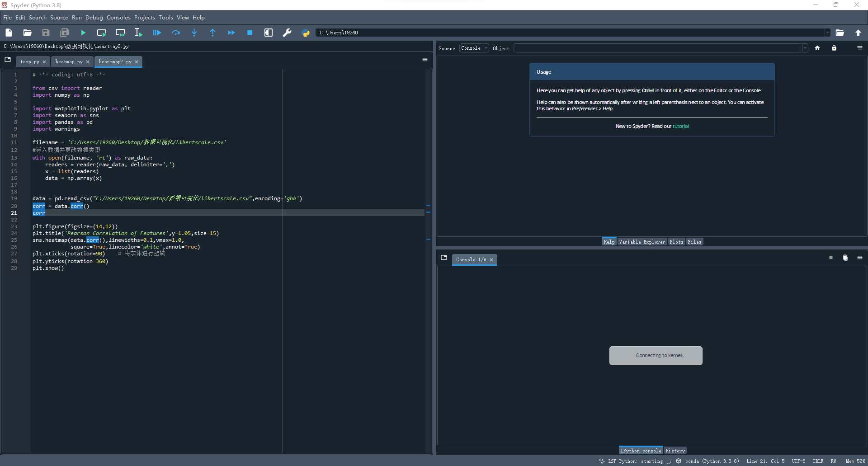Click Line 21, Col 5 cursor status
Image resolution: width=868 pixels, height=466 pixels.
765,461
